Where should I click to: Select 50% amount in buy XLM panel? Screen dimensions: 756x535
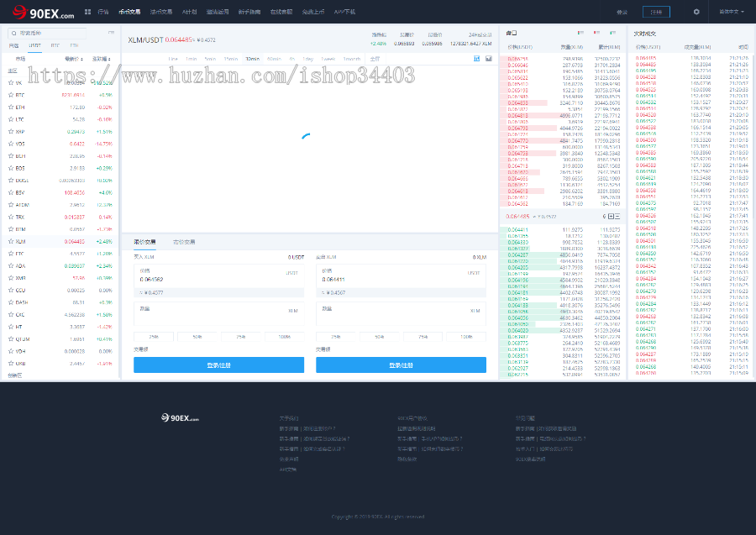point(197,336)
